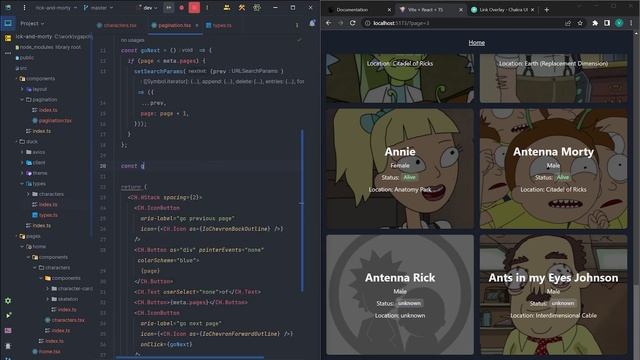Collapse the types folder

point(22,184)
